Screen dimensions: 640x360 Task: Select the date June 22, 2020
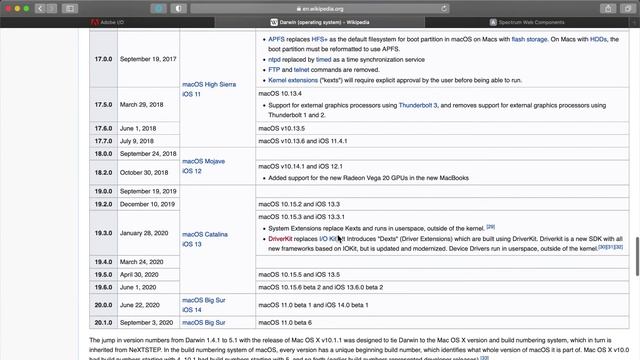click(139, 305)
